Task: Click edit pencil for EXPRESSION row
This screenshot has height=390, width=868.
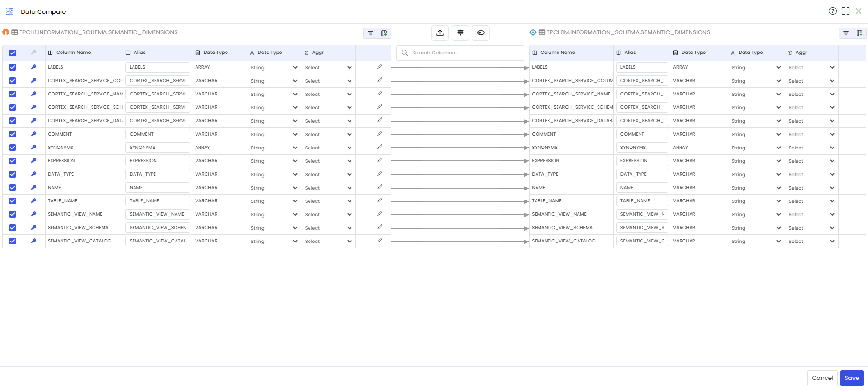Action: coord(380,160)
